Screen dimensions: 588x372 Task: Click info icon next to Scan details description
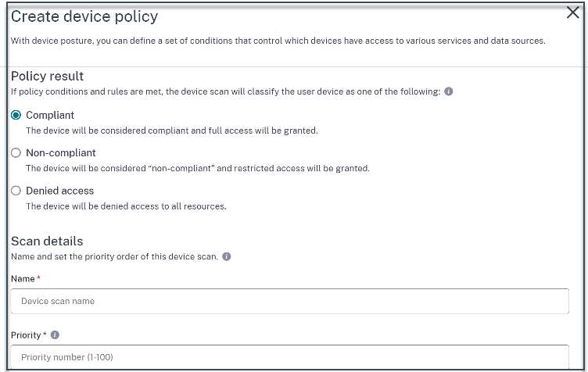click(227, 256)
